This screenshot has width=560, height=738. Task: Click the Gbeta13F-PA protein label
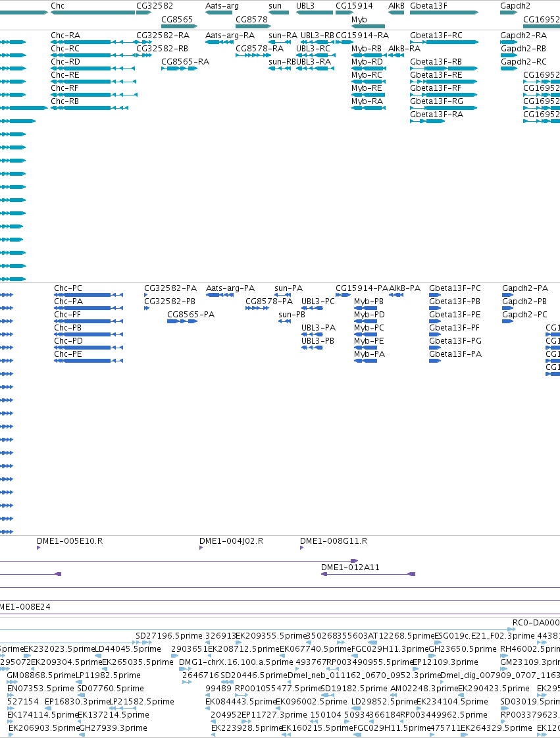click(x=455, y=354)
